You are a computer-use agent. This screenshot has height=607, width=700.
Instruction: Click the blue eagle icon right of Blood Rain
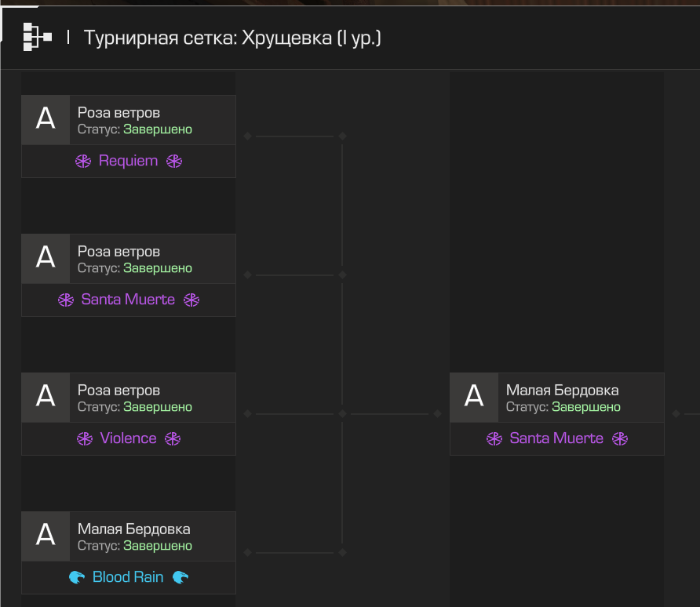tap(180, 577)
